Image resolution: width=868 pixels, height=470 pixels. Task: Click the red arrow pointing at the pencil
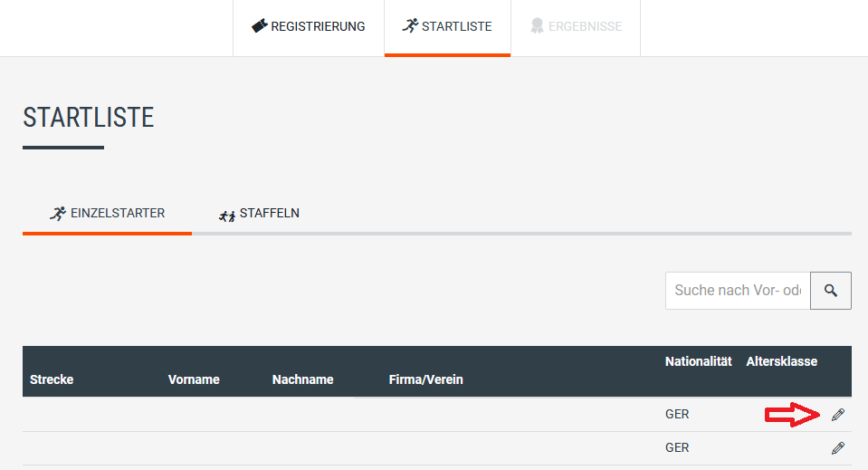(x=793, y=415)
